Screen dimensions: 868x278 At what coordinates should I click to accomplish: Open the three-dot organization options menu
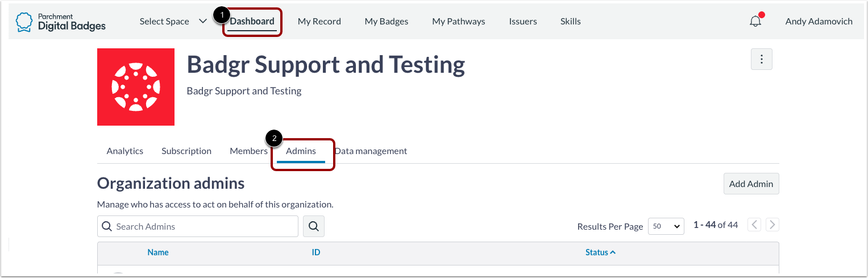tap(761, 59)
